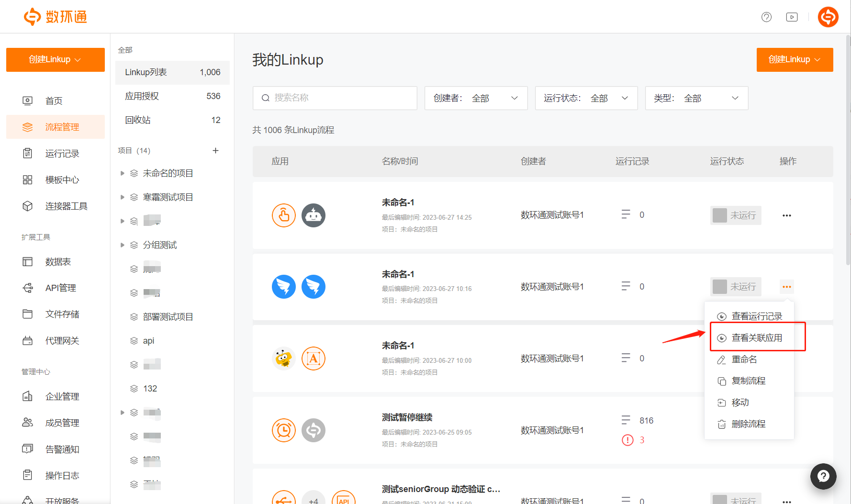Viewport: 851px width, 504px height.
Task: Open the 创建者 filter dropdown
Action: click(476, 98)
